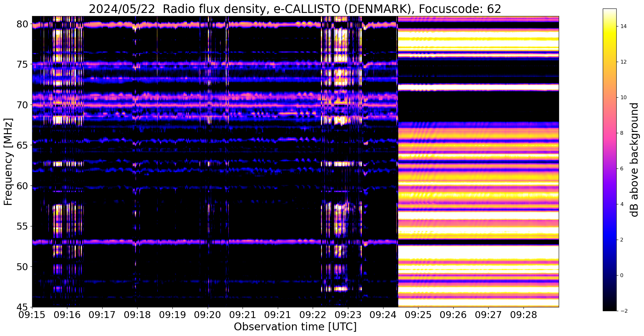Image resolution: width=644 pixels, height=336 pixels.
Task: Click the colorbar gradient strip
Action: (609, 160)
